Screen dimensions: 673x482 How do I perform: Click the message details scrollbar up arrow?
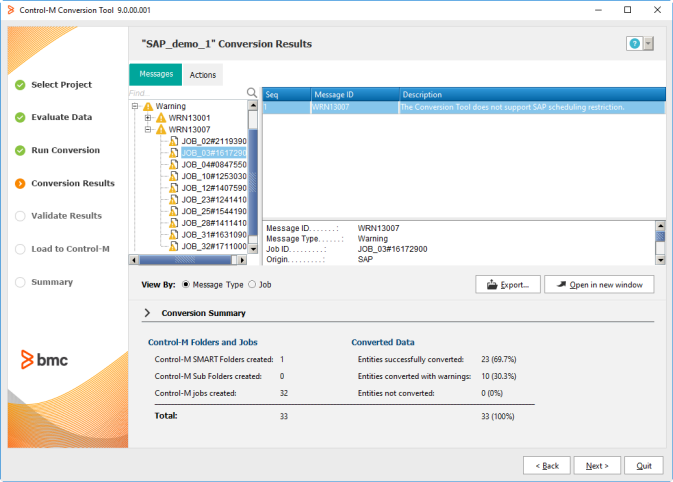[x=660, y=225]
